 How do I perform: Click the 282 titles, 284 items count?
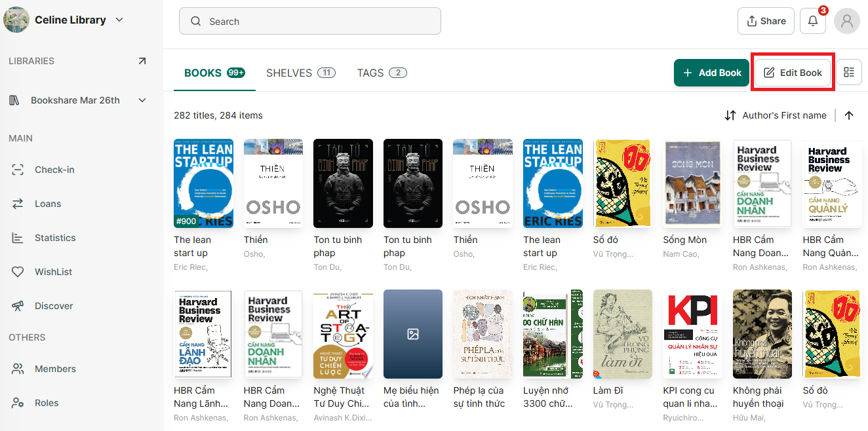(218, 115)
